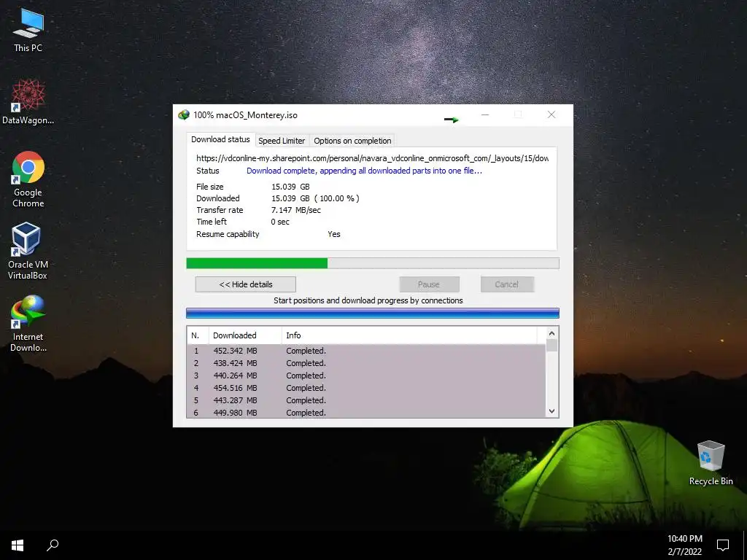Image resolution: width=747 pixels, height=560 pixels.
Task: Click the green download progress bar
Action: pos(373,263)
